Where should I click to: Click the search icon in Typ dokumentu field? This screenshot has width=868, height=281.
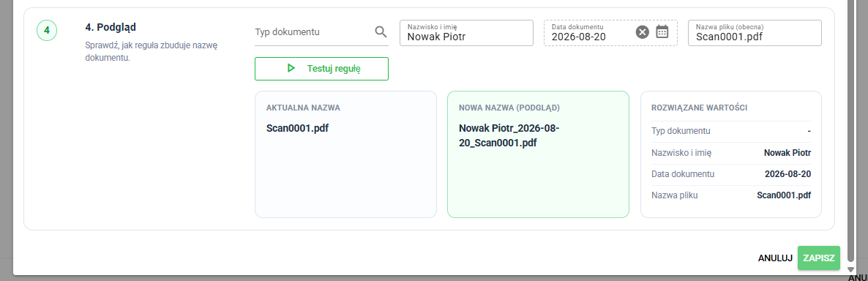pos(381,31)
